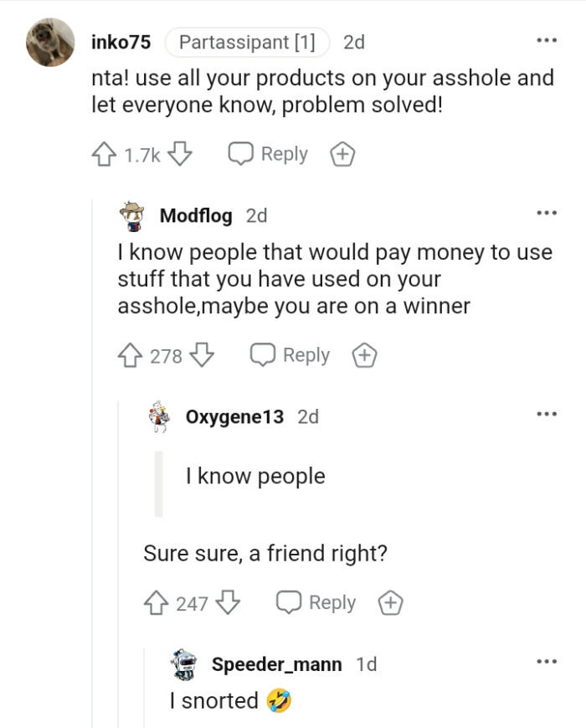
Task: Open the award icon on inko75's comment
Action: click(x=342, y=153)
